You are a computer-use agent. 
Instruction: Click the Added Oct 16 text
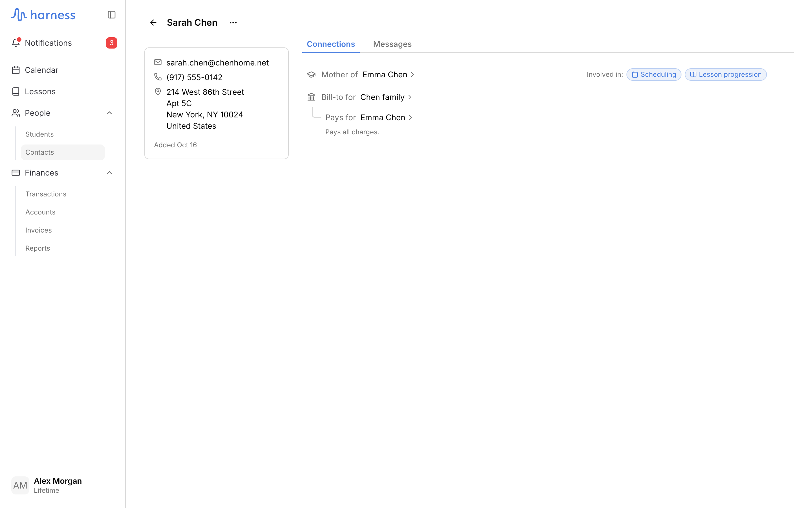click(175, 145)
